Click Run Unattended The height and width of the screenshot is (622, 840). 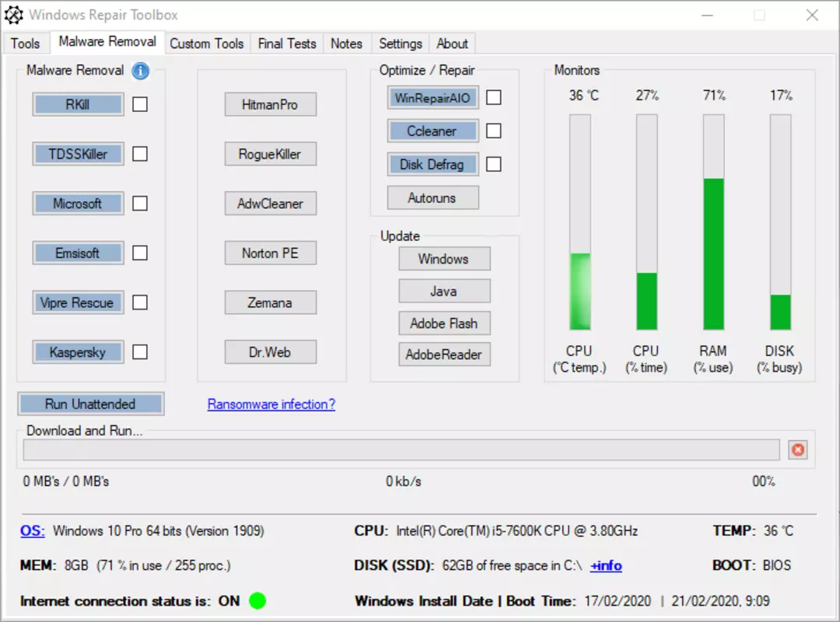pyautogui.click(x=90, y=404)
